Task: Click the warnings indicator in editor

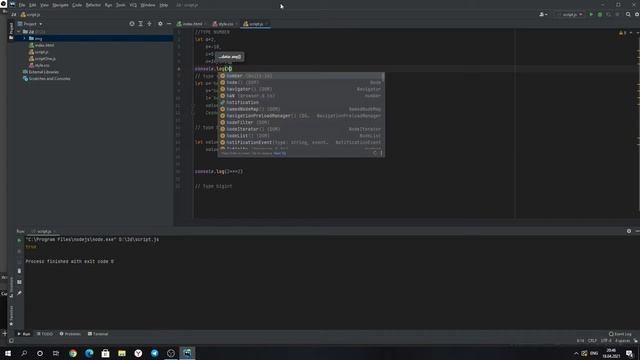Action: point(622,33)
